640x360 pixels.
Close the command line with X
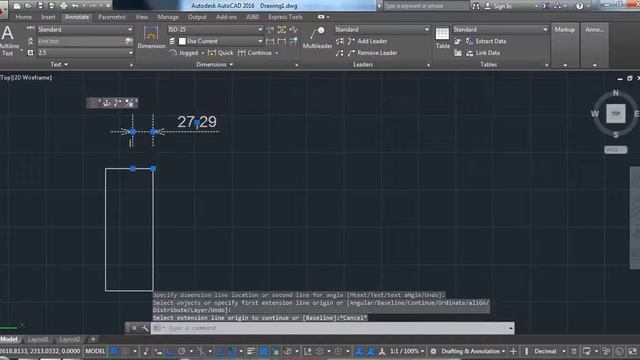[x=134, y=328]
